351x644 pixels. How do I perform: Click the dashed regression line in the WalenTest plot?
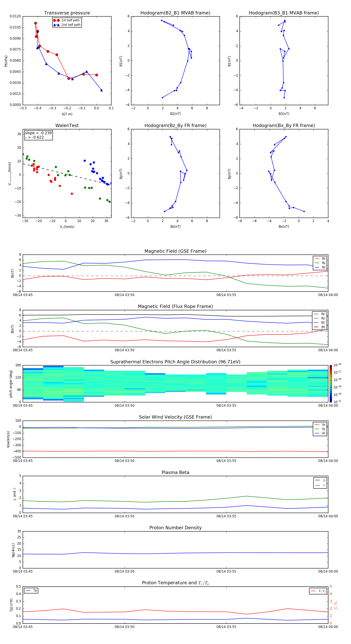pos(66,174)
